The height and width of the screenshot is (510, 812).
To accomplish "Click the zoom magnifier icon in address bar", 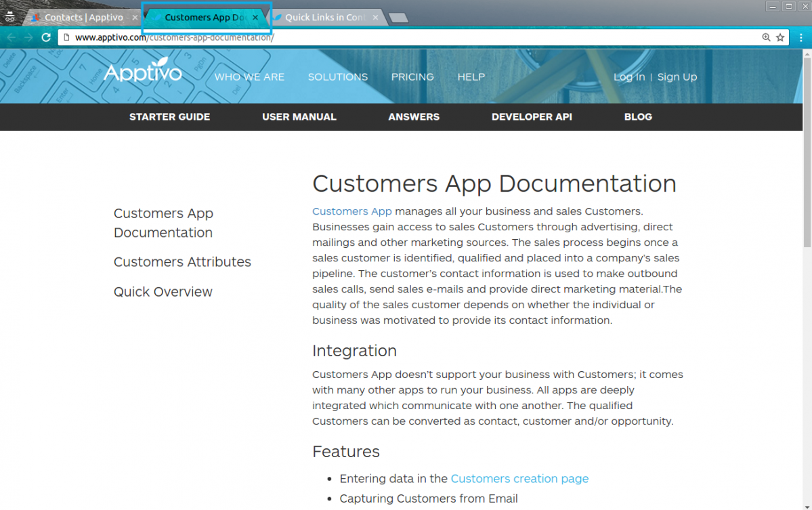I will [766, 37].
